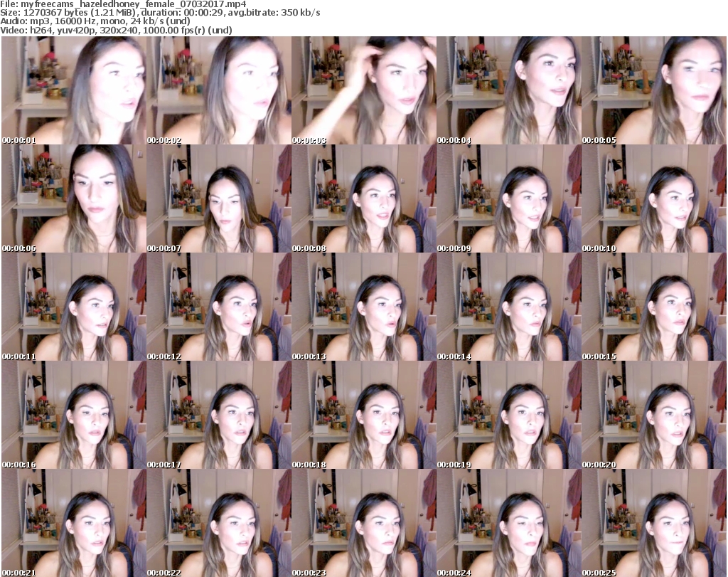Select the thumbnail frame stamped 00:00:01

pos(74,90)
